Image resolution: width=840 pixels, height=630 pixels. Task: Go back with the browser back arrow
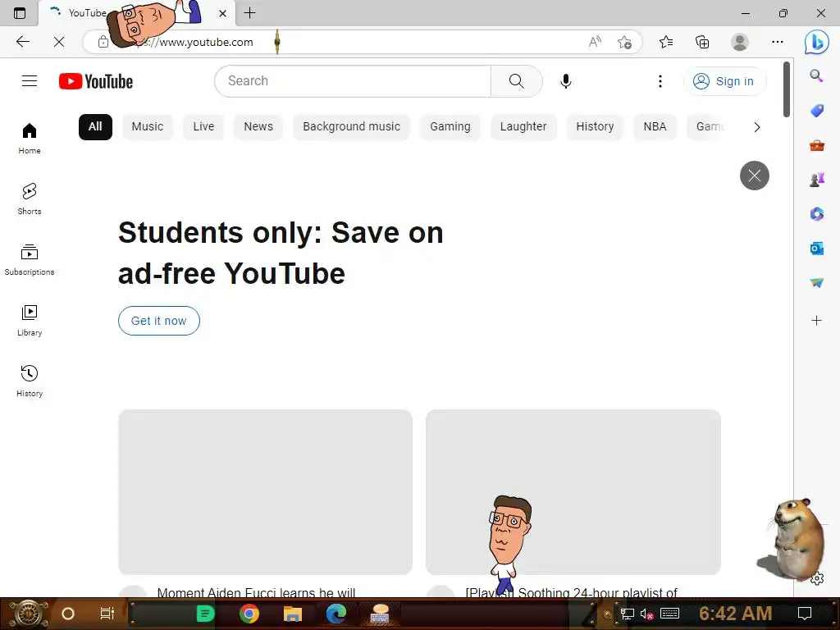[x=22, y=42]
